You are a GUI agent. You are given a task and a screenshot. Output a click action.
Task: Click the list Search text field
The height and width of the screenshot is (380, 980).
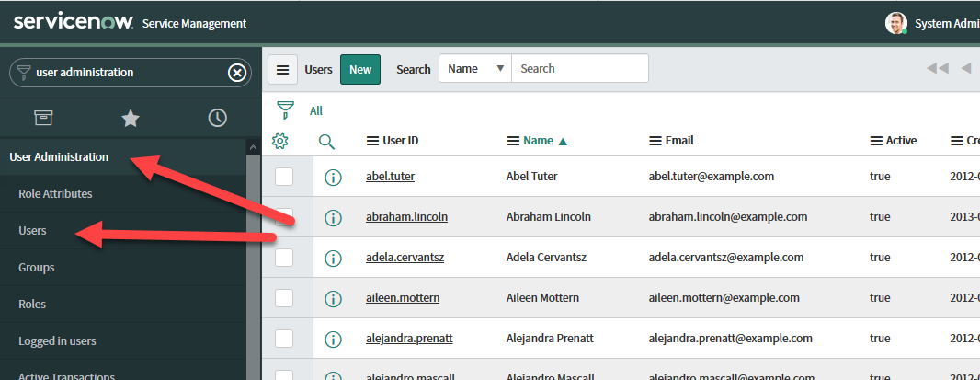579,69
